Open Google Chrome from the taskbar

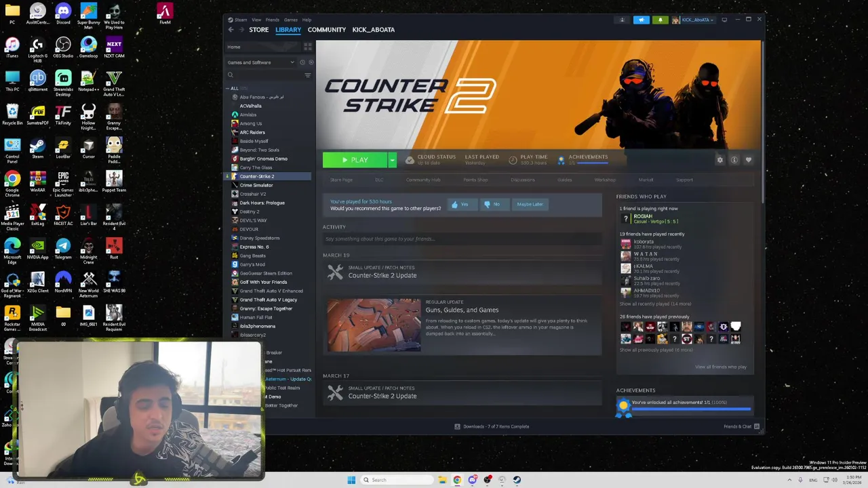click(x=457, y=480)
